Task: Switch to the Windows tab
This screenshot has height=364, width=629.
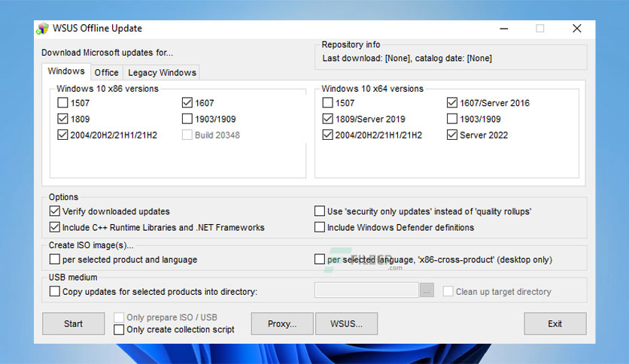Action: pos(66,71)
